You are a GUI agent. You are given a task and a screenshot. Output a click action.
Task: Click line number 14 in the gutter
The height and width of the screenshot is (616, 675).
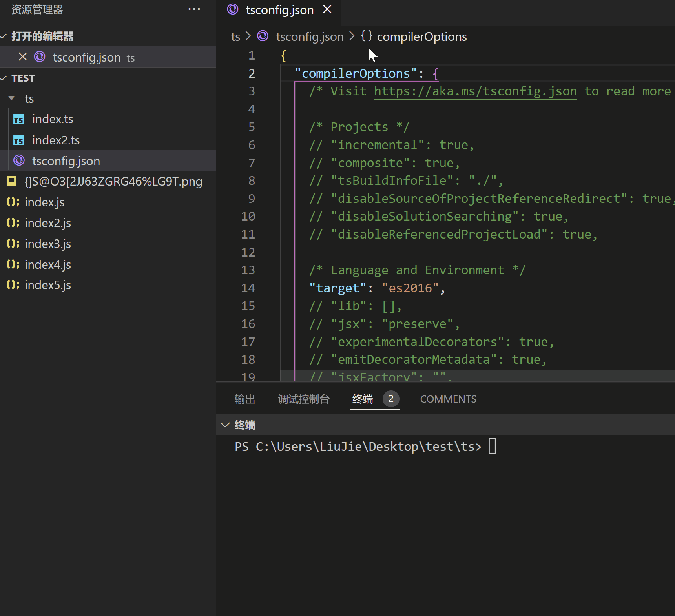coord(248,288)
